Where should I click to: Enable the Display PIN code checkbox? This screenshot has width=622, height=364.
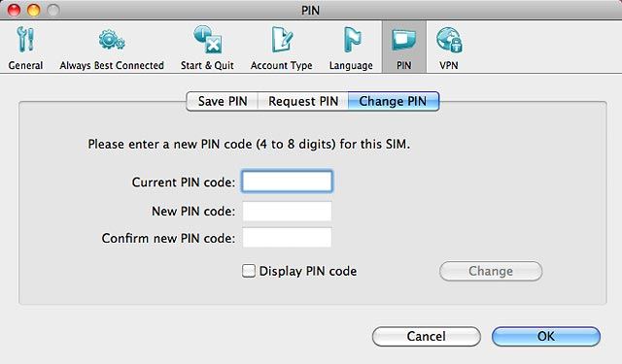(249, 271)
